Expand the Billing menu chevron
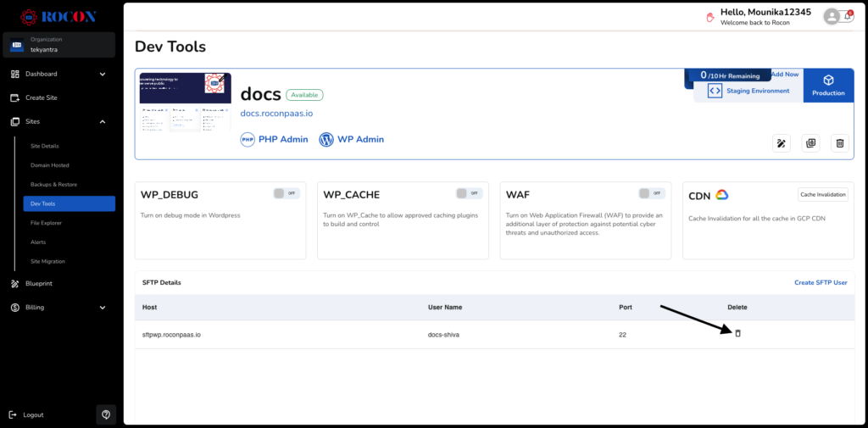This screenshot has width=868, height=428. tap(103, 308)
